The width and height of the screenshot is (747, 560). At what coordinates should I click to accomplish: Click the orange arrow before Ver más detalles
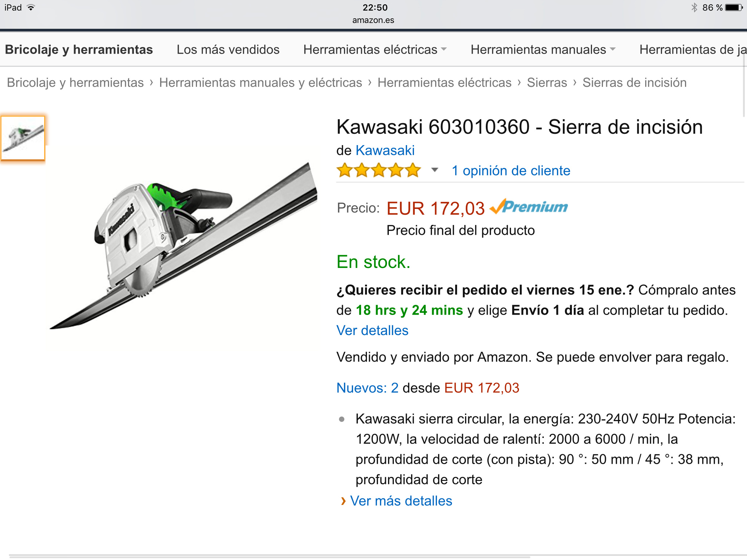coord(343,501)
